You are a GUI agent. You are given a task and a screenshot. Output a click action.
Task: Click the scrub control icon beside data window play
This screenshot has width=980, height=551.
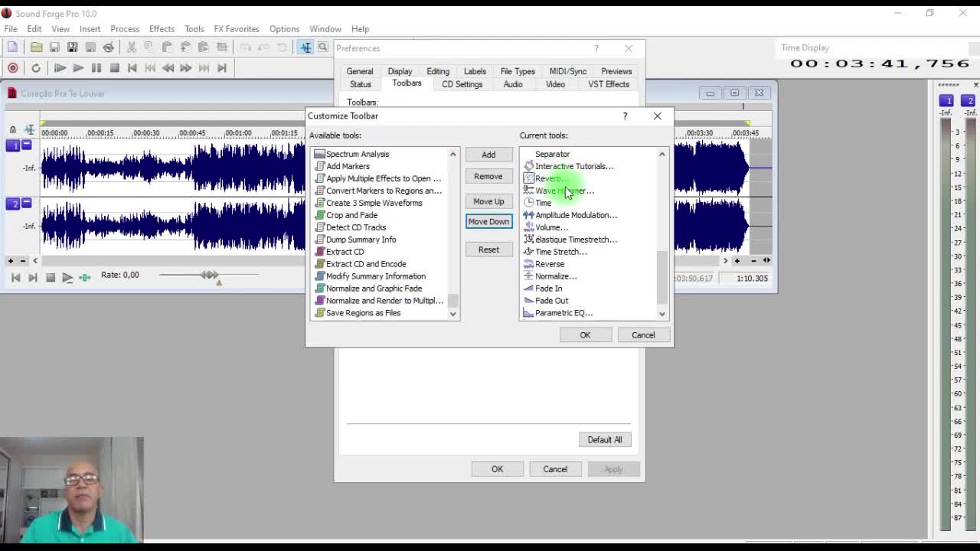(85, 278)
